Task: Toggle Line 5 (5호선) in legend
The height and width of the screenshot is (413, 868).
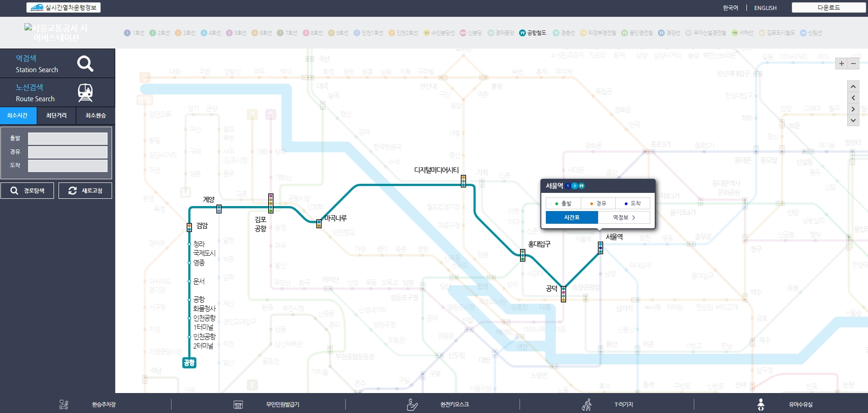Action: pyautogui.click(x=236, y=33)
